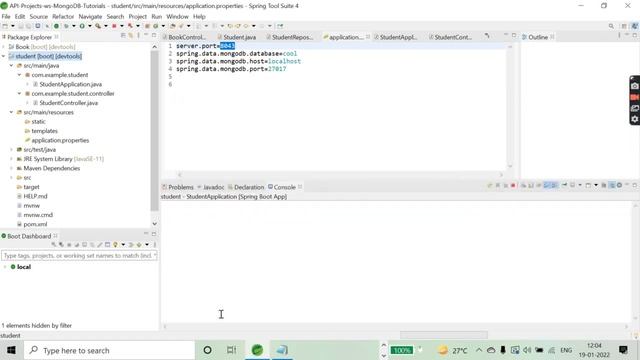Select application.properties in Package Explorer
Viewport: 640px width, 360px height.
coord(60,140)
